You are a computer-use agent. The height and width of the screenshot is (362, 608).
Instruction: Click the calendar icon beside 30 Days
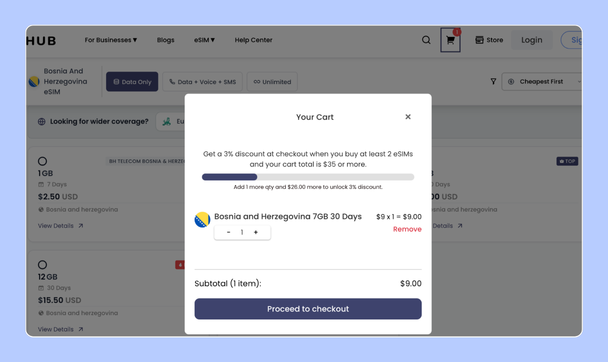pos(41,288)
